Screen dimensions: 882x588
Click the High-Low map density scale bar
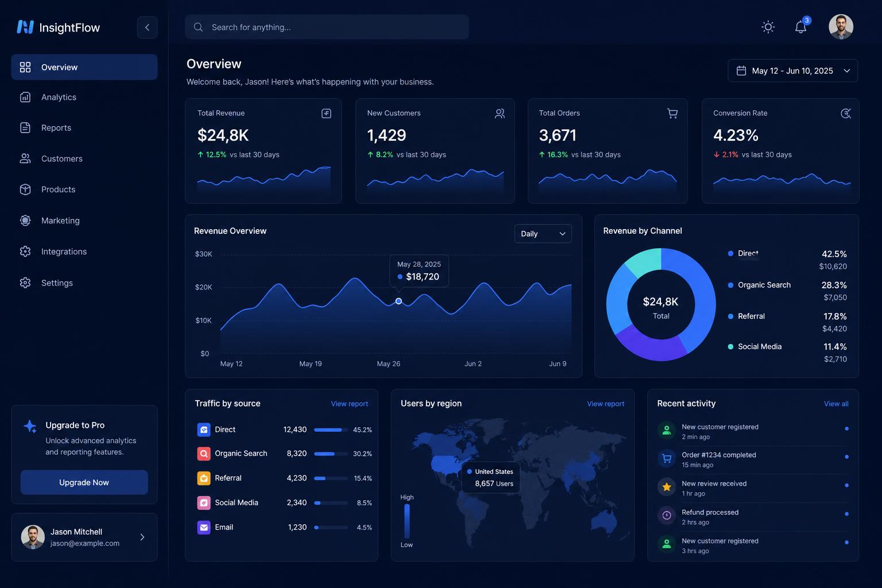pyautogui.click(x=407, y=521)
